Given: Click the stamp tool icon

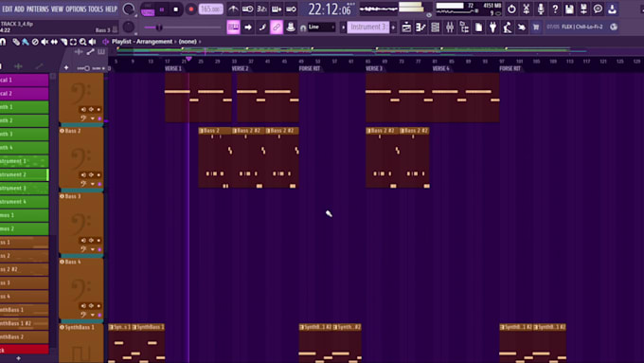Looking at the screenshot, I should point(291,27).
